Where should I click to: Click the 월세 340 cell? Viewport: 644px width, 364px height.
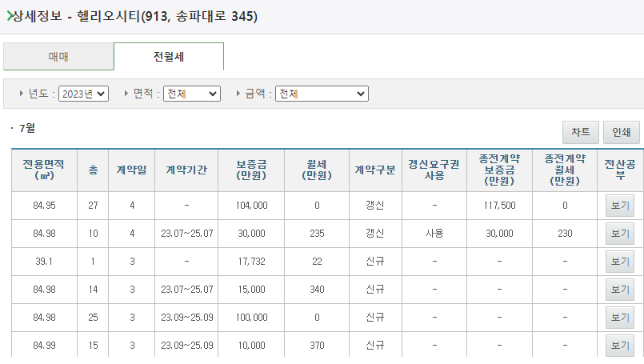[x=317, y=290]
